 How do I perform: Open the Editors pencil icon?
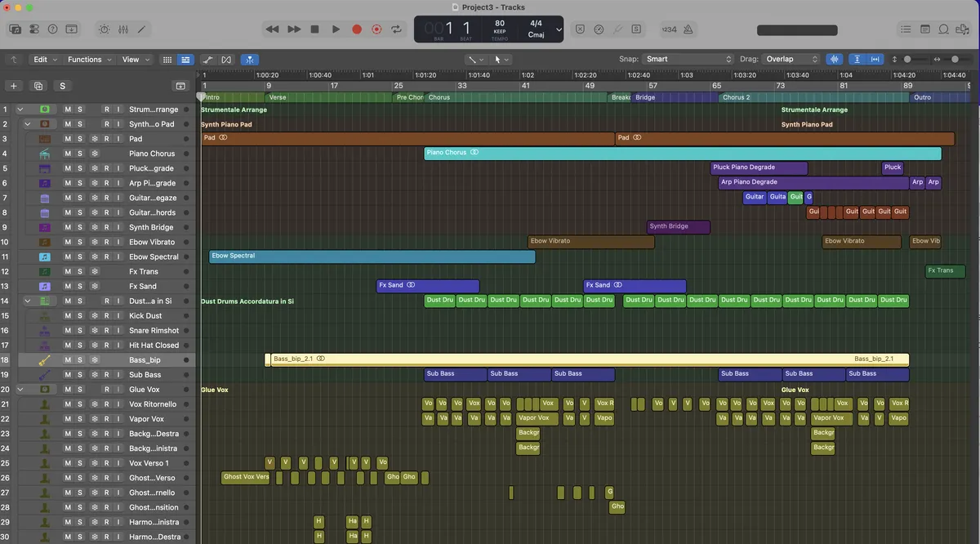tap(142, 29)
